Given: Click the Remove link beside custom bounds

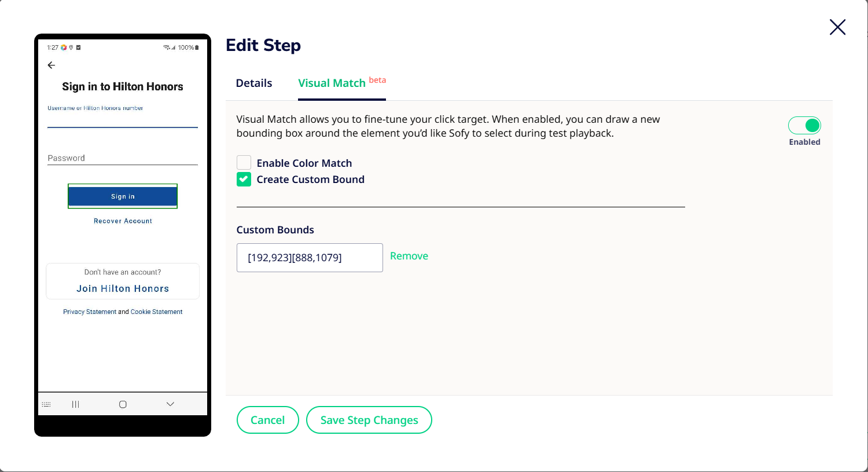Looking at the screenshot, I should 409,256.
